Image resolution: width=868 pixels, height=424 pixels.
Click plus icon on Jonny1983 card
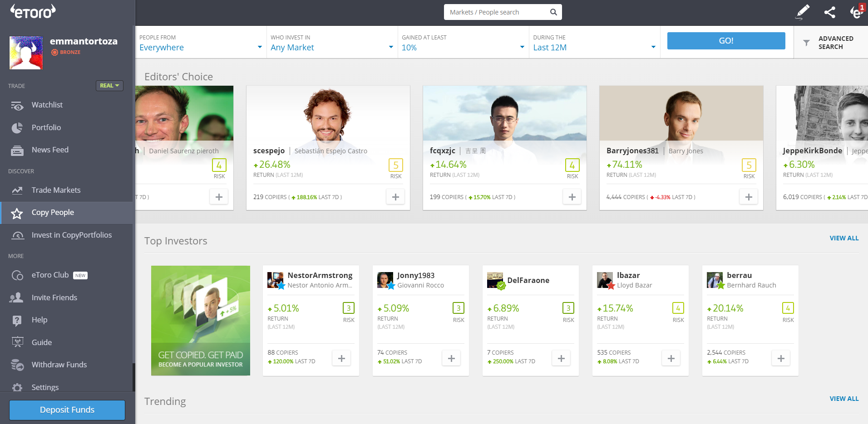click(x=451, y=358)
